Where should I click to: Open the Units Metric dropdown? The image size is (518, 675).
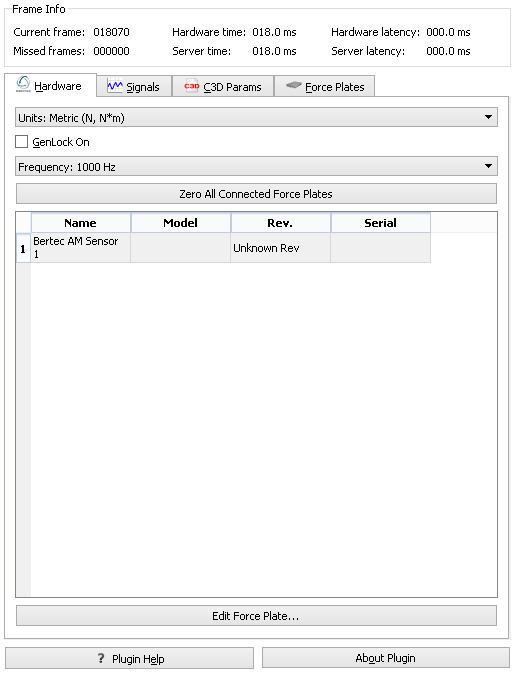coord(256,118)
